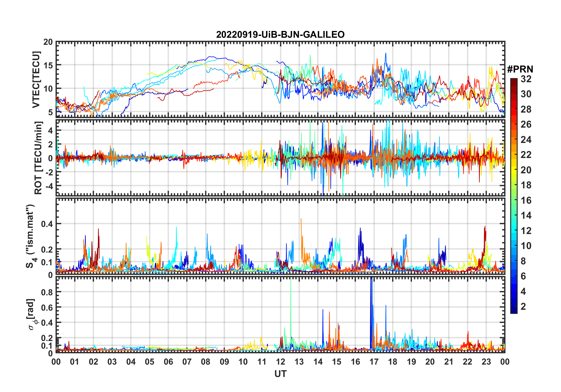
Task: Click S4 y-tick label 0.4
Action: 47,224
